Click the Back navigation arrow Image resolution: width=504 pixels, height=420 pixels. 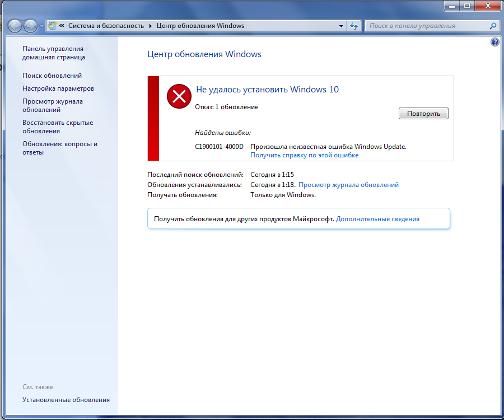coord(15,26)
